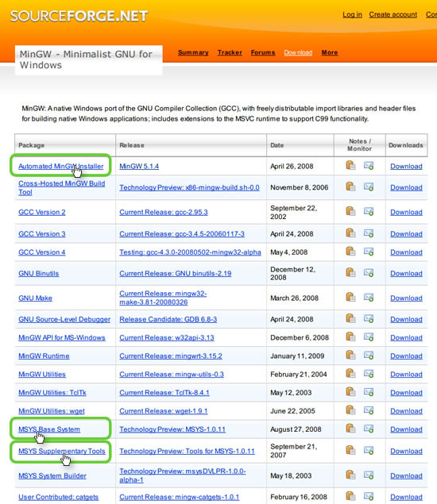Open notes icon for GCC Version 3
Viewport: 437px width, 504px height.
point(350,233)
